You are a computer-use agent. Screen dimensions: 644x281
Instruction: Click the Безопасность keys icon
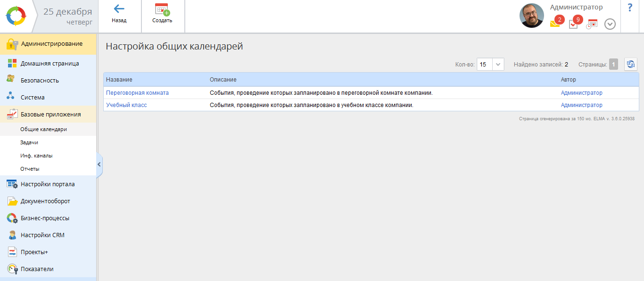[11, 79]
